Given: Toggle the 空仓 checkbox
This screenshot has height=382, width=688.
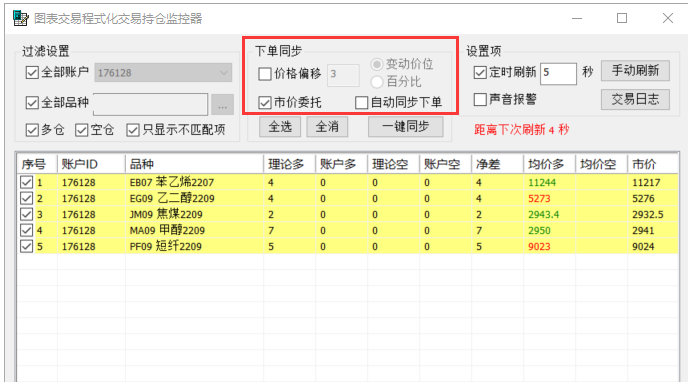Looking at the screenshot, I should (82, 130).
